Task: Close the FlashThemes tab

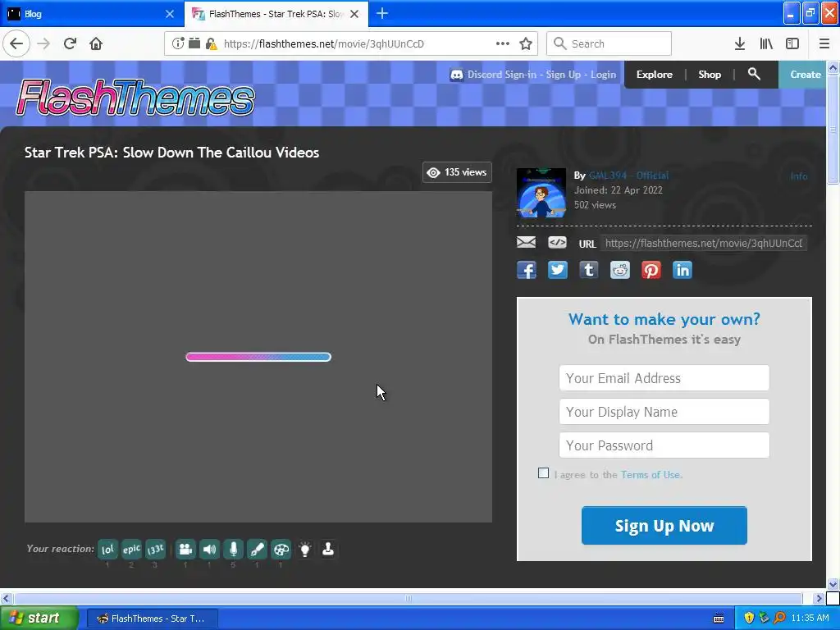Action: 354,14
